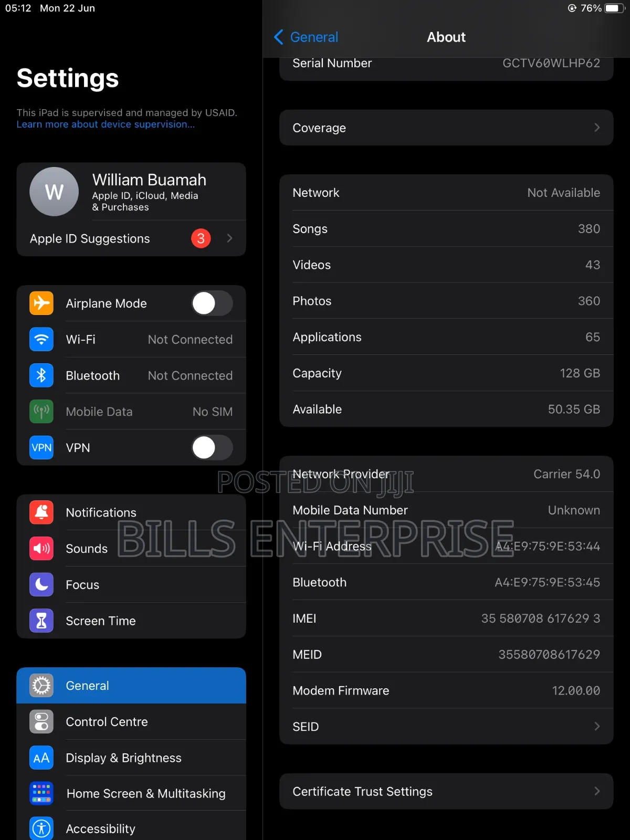Tap MEID value 35580708617629
This screenshot has height=840, width=630.
pyautogui.click(x=549, y=655)
